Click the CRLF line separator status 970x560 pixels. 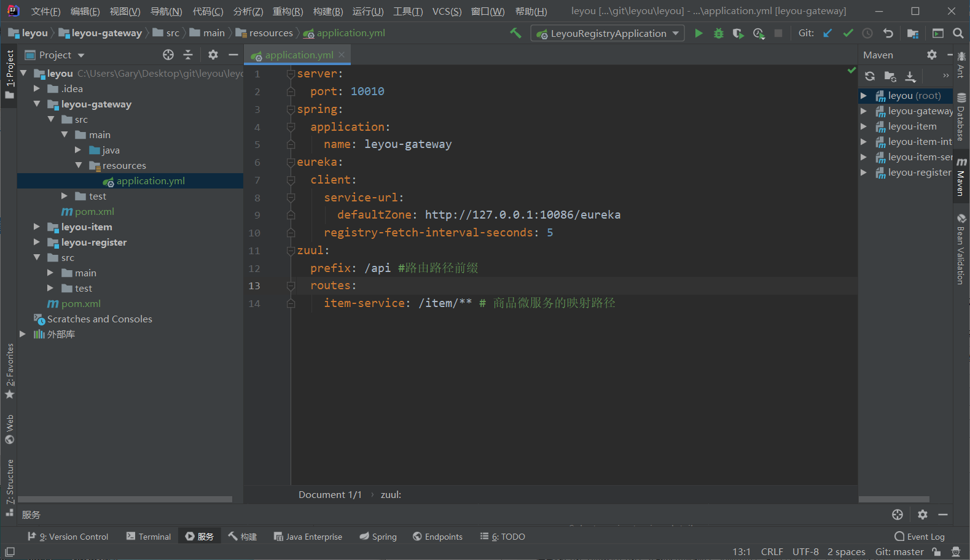coord(772,551)
